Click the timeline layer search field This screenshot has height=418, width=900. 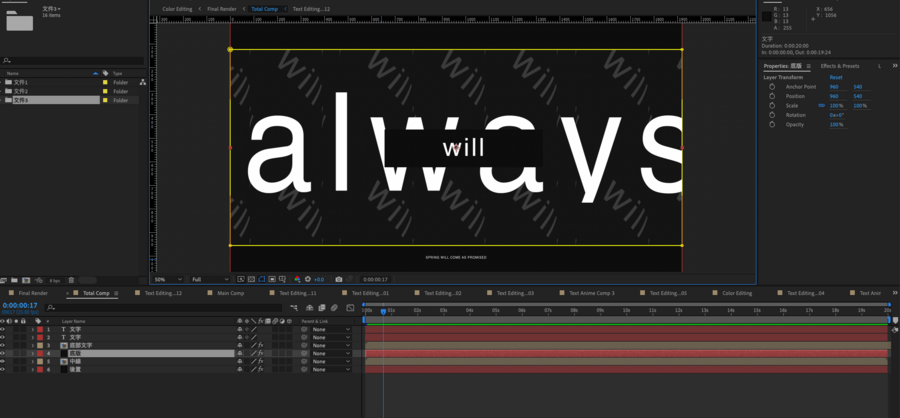click(x=164, y=308)
